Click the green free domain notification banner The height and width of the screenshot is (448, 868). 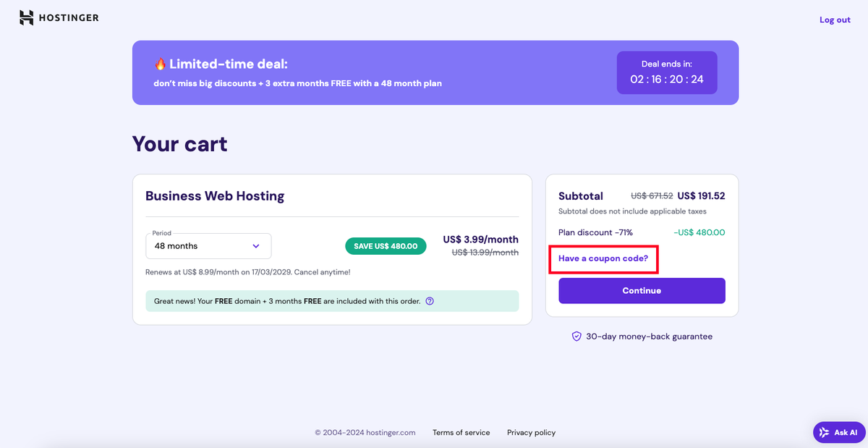[x=331, y=300]
